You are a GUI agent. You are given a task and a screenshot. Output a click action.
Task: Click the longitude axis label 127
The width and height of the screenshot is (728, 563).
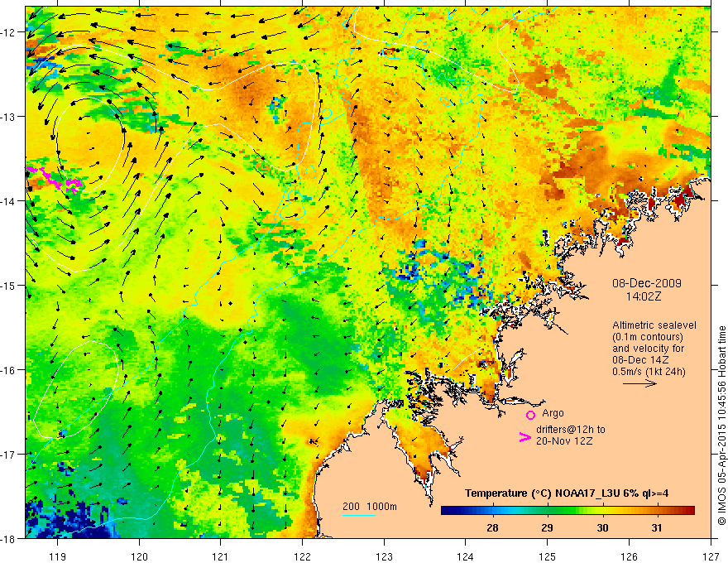pyautogui.click(x=711, y=556)
